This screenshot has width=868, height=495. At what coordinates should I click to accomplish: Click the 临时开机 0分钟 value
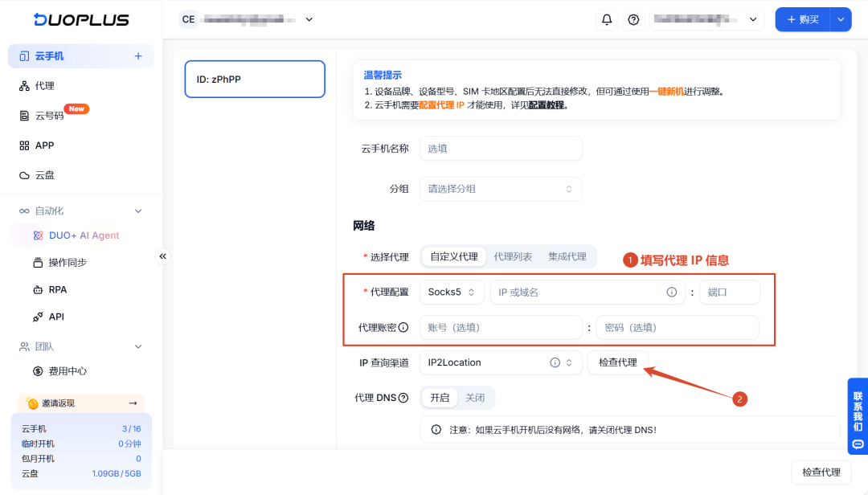(x=129, y=444)
